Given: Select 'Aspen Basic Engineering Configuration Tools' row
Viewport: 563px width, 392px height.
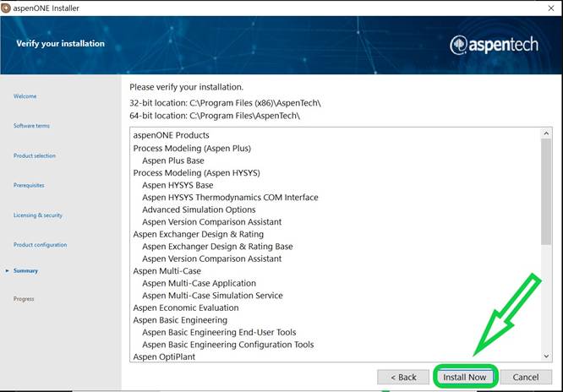Looking at the screenshot, I should pos(228,345).
